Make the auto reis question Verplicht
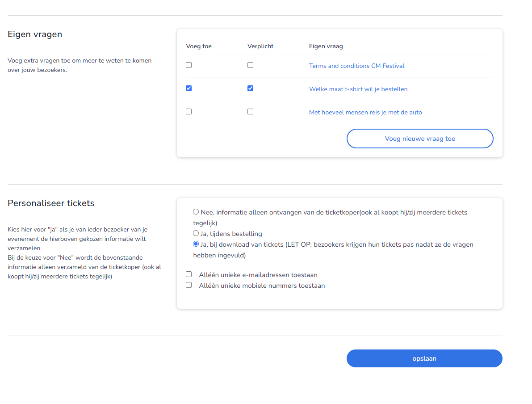This screenshot has width=532, height=404. coord(250,112)
